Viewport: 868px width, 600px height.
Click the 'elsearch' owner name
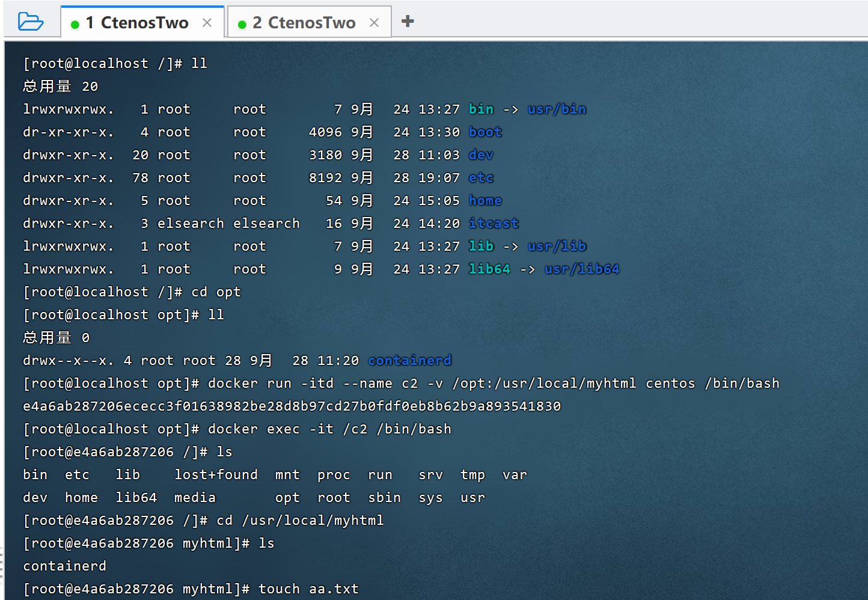191,223
